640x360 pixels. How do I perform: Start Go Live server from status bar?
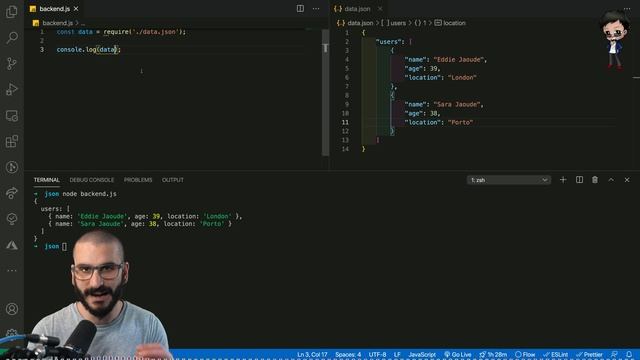[458, 355]
